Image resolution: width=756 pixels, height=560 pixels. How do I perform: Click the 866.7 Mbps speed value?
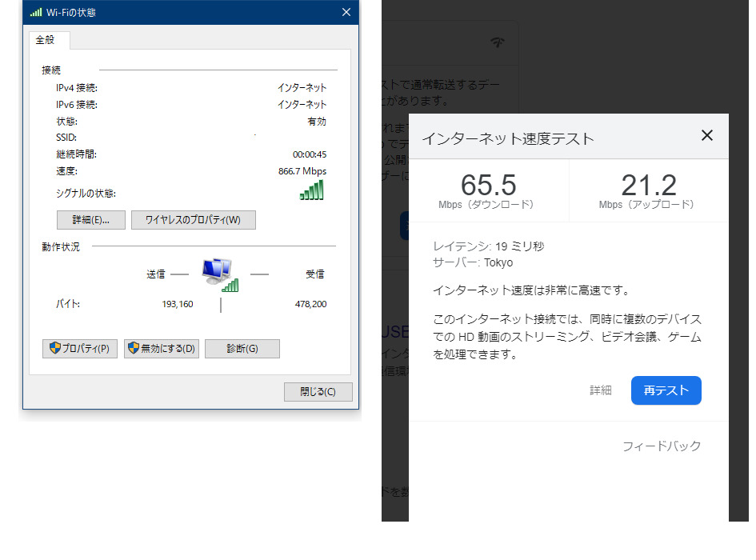[302, 171]
